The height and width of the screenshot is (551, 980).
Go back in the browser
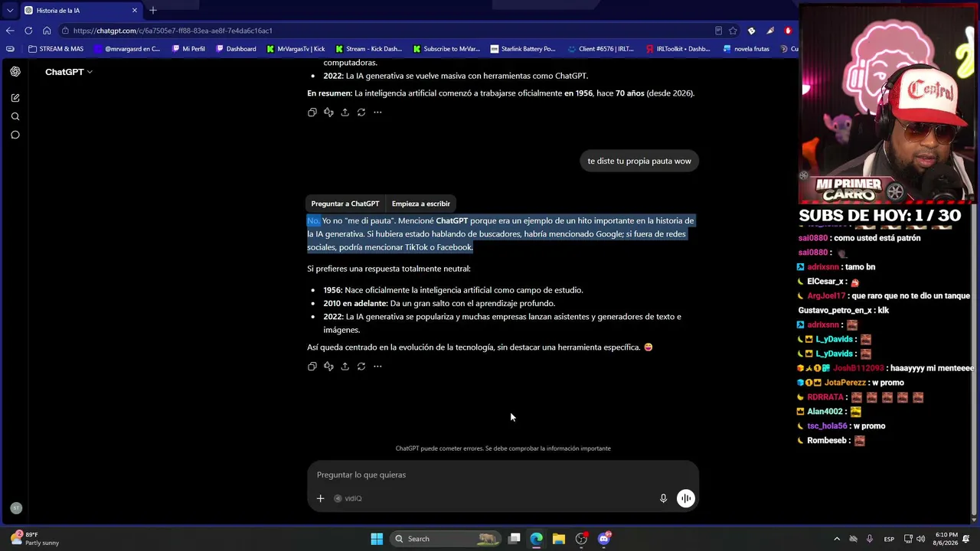coord(10,31)
